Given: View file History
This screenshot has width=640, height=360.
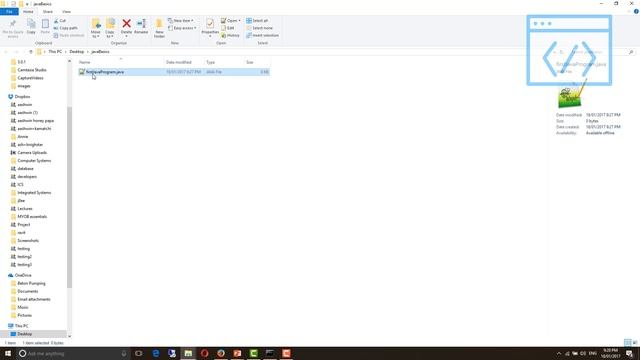Looking at the screenshot, I should click(230, 35).
